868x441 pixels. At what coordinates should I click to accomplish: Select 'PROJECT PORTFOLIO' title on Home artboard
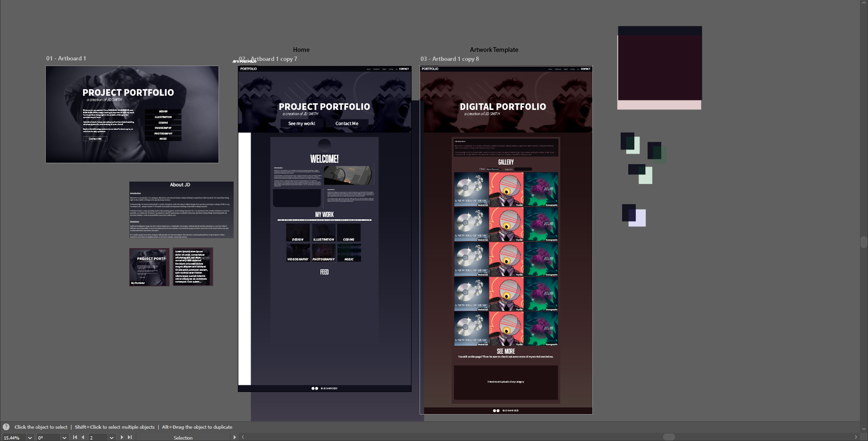pyautogui.click(x=324, y=107)
